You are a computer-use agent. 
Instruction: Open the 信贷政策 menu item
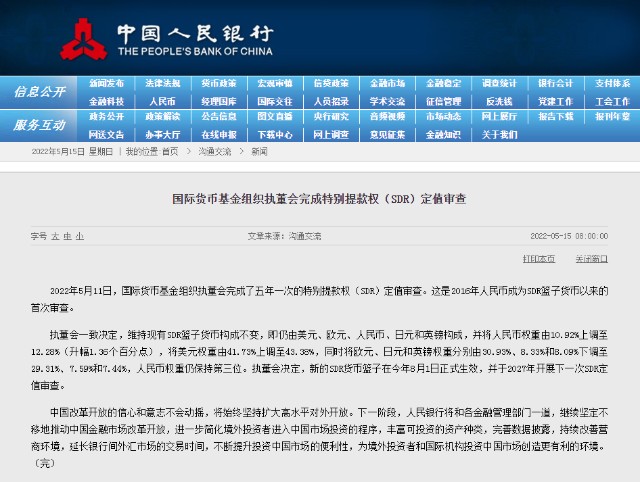(x=331, y=83)
